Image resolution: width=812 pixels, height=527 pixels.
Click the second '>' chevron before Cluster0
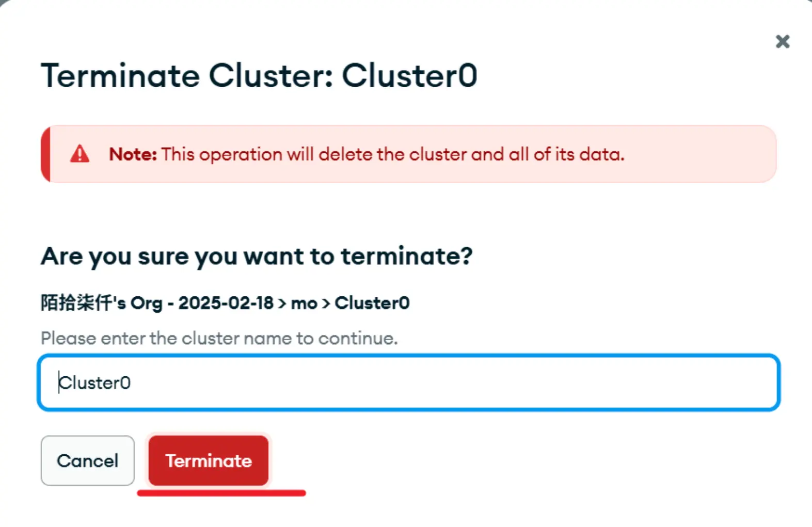tap(326, 303)
